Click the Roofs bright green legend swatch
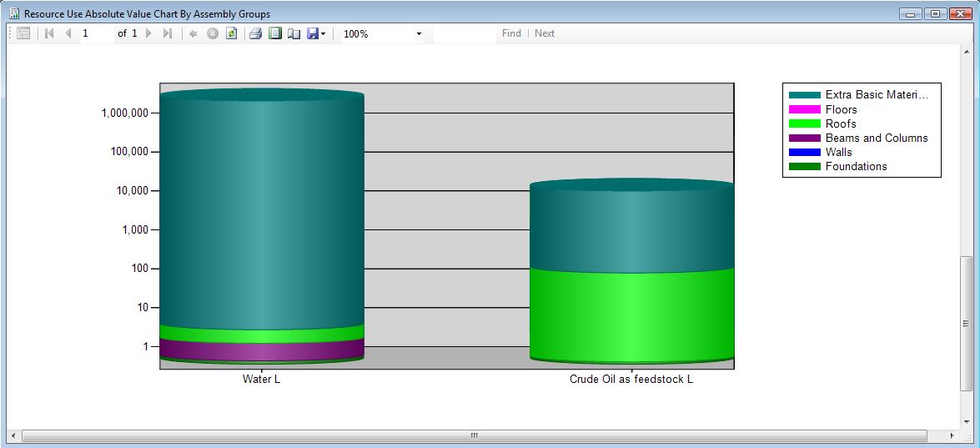 pyautogui.click(x=804, y=123)
